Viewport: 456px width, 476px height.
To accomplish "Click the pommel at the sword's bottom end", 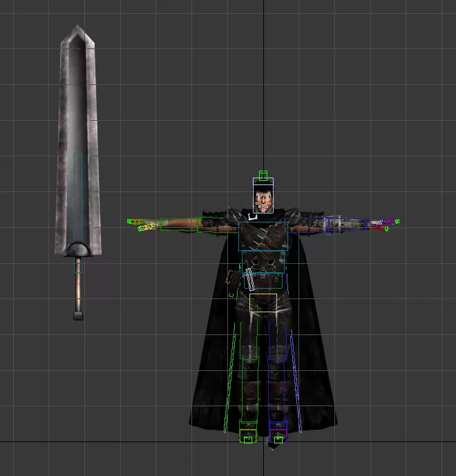I will point(77,315).
